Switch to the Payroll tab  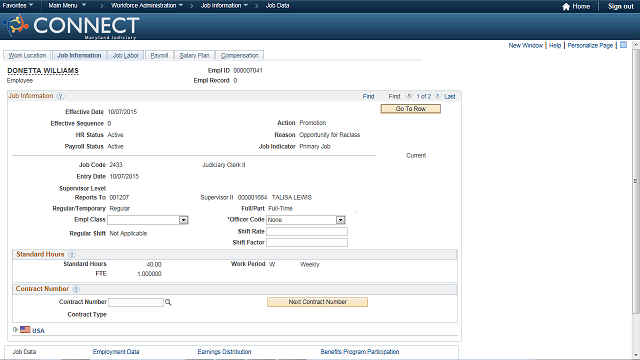click(159, 55)
